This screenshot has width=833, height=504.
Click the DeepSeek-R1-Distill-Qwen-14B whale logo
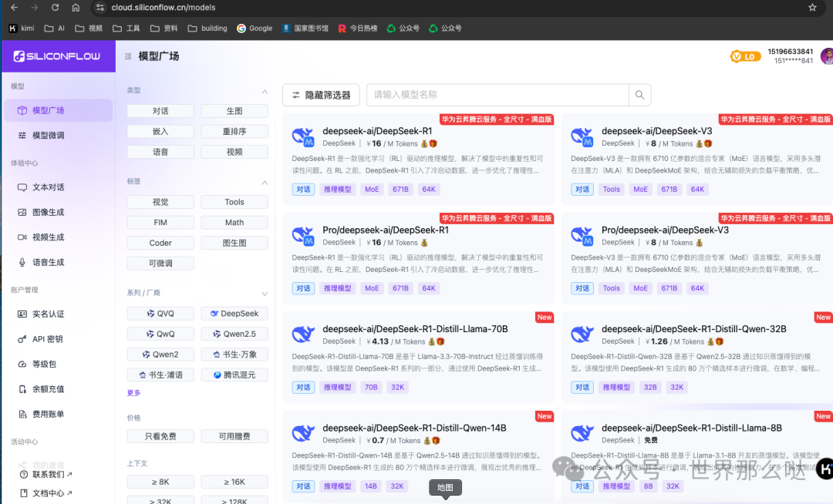click(303, 433)
